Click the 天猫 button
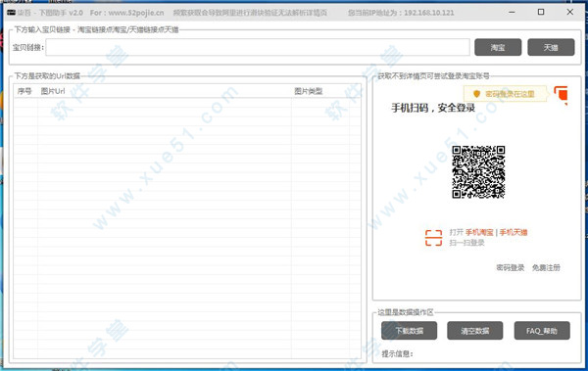 click(551, 48)
